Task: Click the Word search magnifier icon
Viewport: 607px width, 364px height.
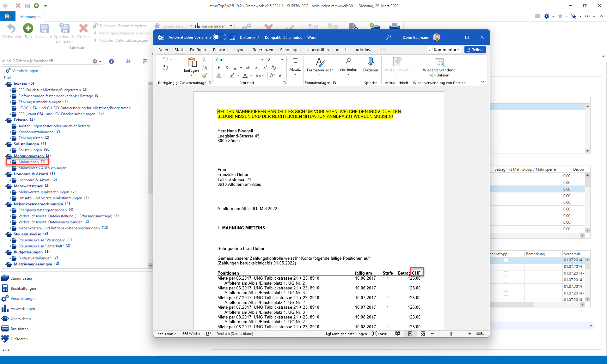Action: click(389, 37)
